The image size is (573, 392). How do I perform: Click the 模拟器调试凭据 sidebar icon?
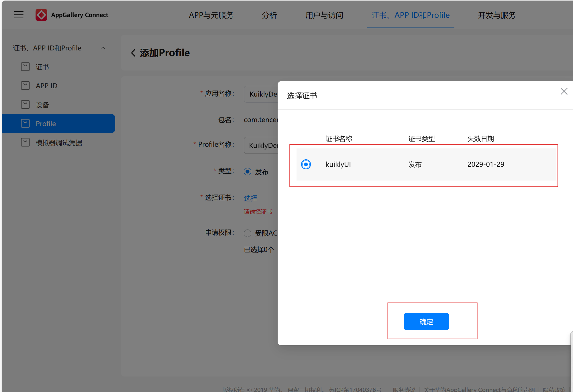(x=25, y=142)
